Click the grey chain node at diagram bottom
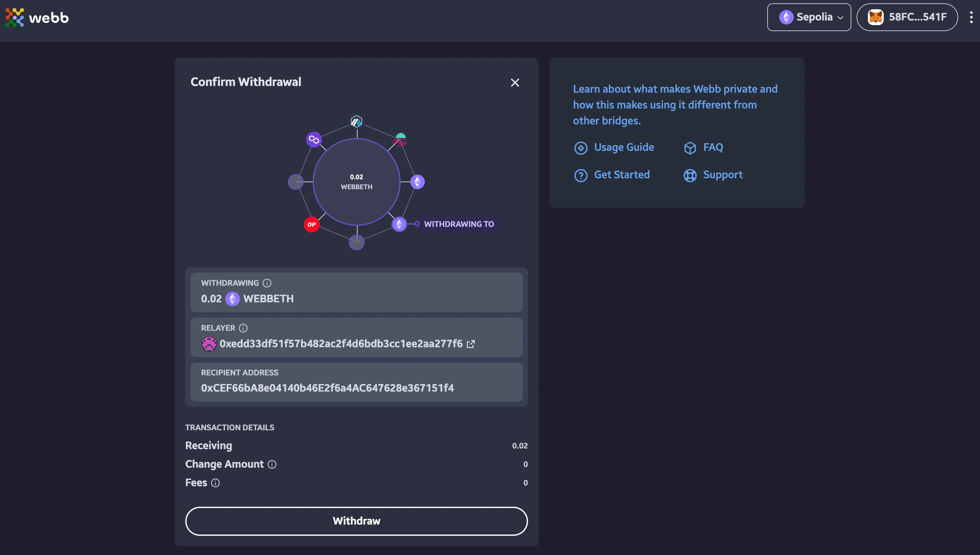This screenshot has height=555, width=980. tap(356, 242)
